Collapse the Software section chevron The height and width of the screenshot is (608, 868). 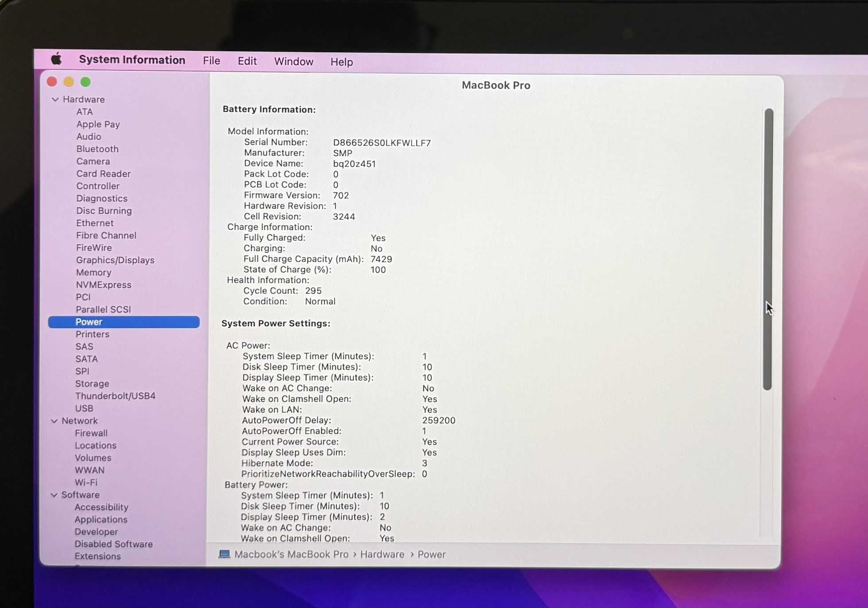[x=54, y=495]
